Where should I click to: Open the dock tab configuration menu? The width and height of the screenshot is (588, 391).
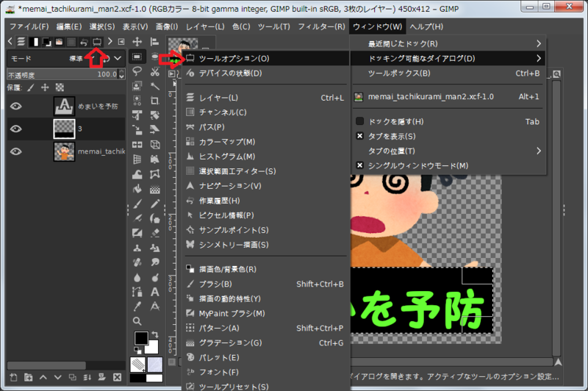click(x=121, y=42)
